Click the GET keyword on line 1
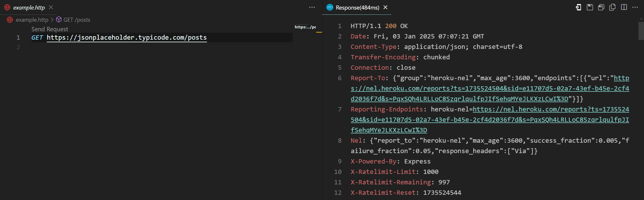This screenshot has width=644, height=200. click(x=37, y=38)
